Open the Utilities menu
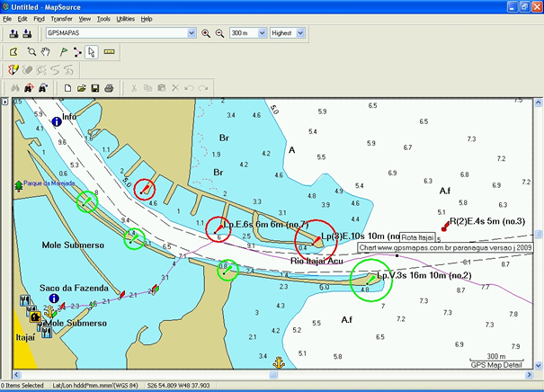 [126, 18]
